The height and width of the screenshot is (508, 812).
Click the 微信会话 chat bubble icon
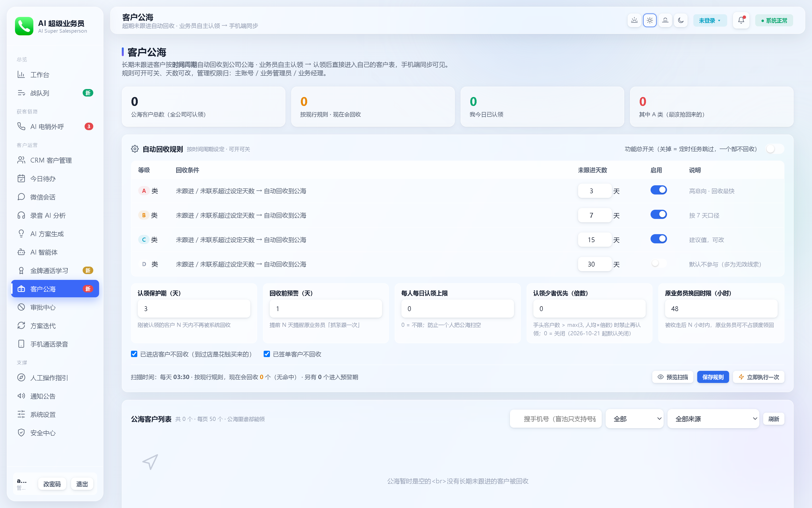[x=21, y=197]
